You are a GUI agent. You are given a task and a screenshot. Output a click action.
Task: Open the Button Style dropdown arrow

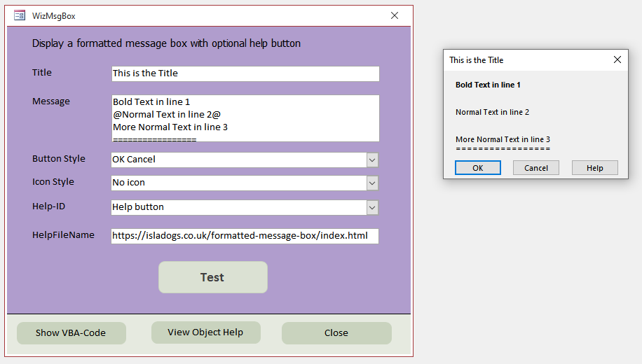click(x=371, y=160)
